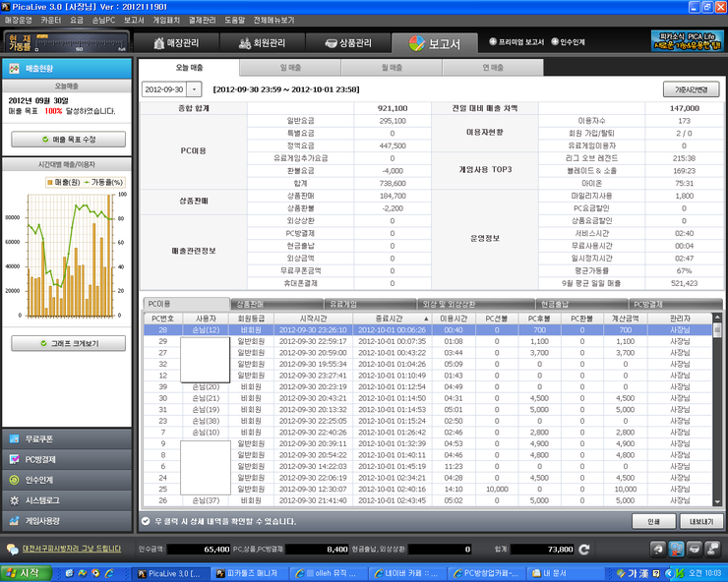Click the plus icon beside 인수인계 at top
This screenshot has height=582, width=728.
(554, 41)
